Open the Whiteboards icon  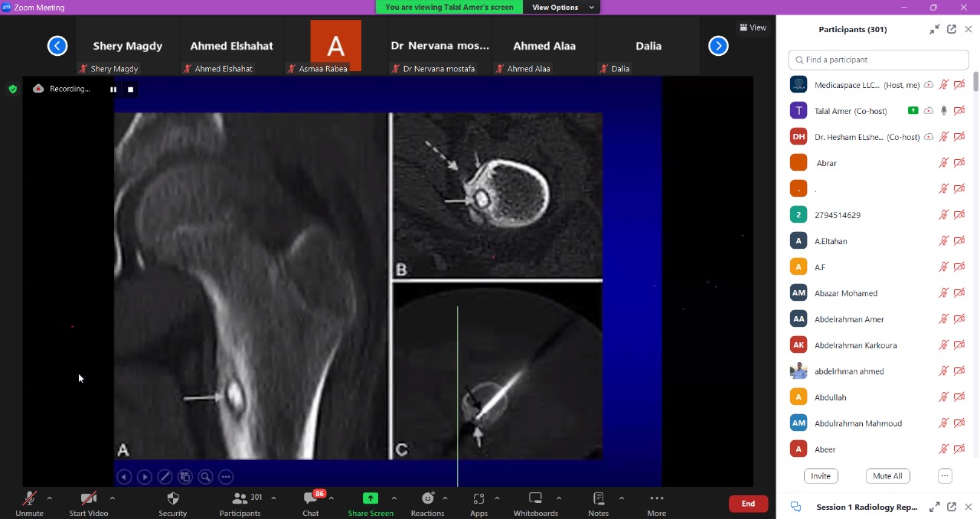click(x=535, y=498)
